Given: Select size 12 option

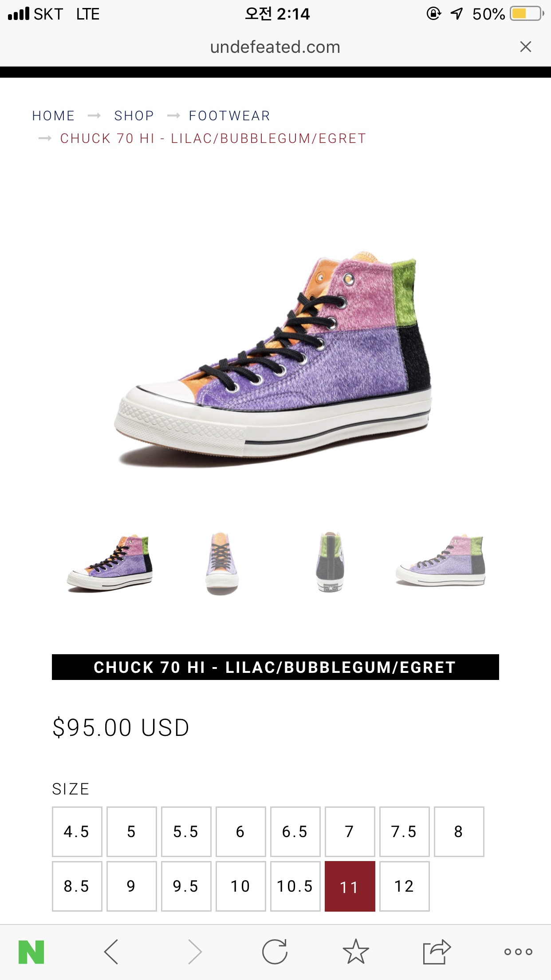Looking at the screenshot, I should [x=405, y=886].
